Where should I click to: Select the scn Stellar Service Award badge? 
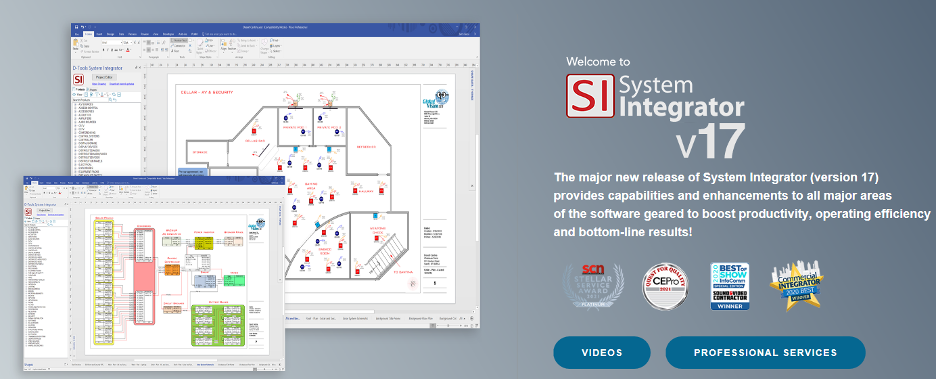(594, 285)
